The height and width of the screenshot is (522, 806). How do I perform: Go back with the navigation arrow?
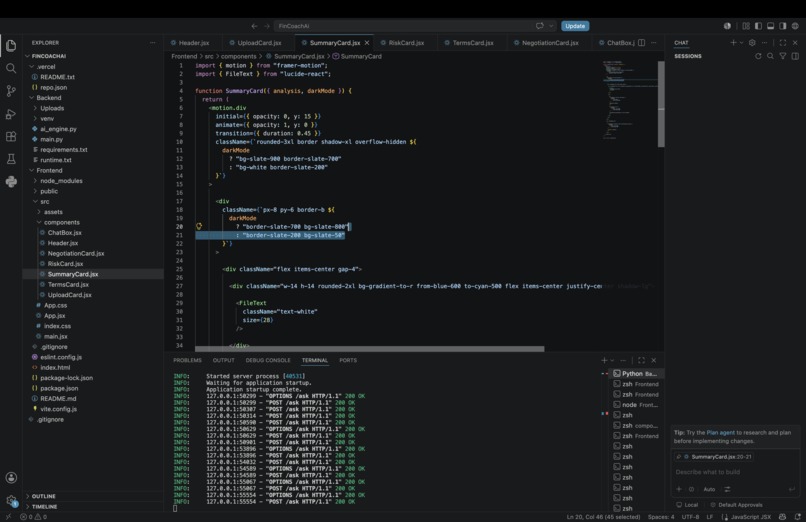(x=254, y=26)
